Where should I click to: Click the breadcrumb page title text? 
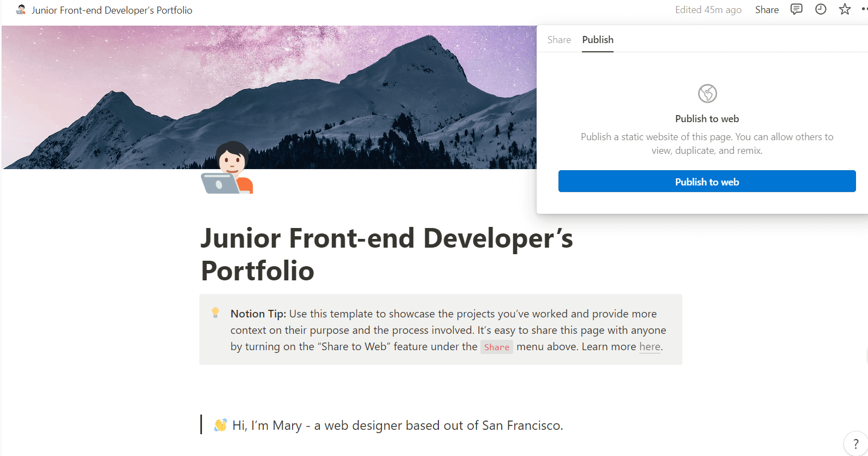tap(112, 10)
